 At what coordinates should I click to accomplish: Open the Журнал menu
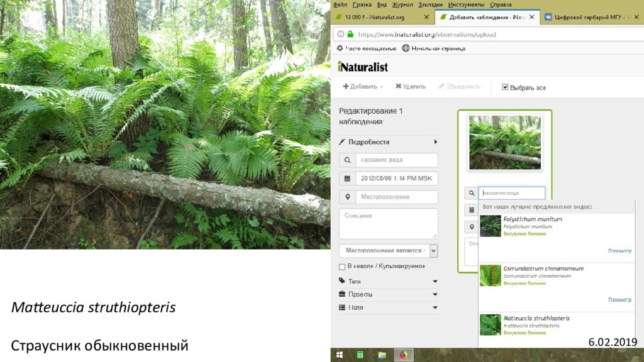pos(402,4)
